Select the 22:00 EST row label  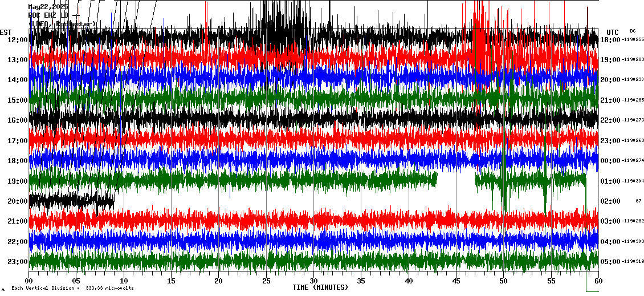point(18,241)
